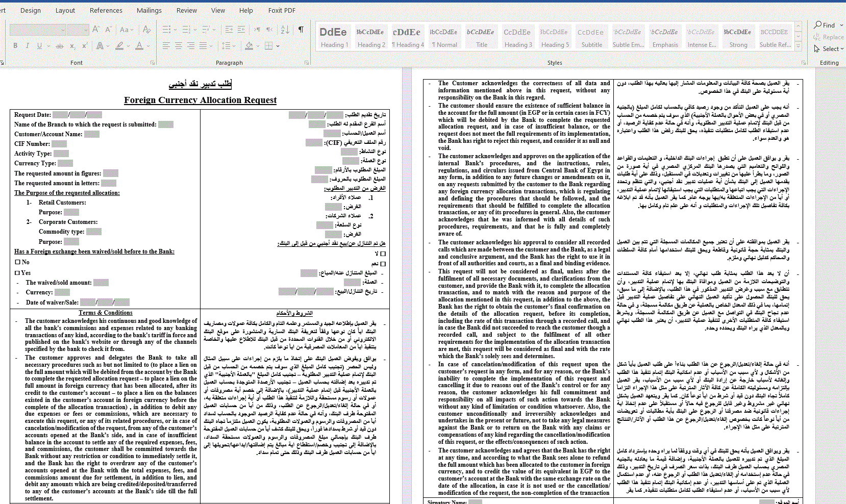Open the View tab
This screenshot has width=846, height=504.
[x=218, y=10]
